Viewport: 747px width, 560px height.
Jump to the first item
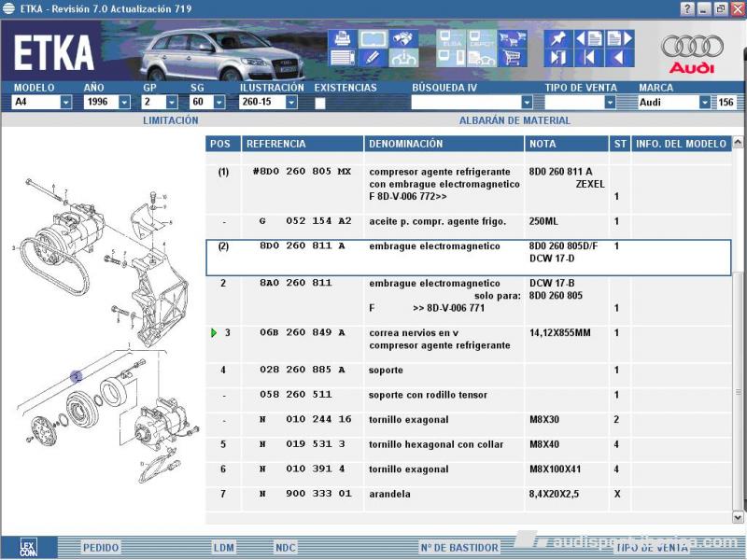pyautogui.click(x=589, y=58)
